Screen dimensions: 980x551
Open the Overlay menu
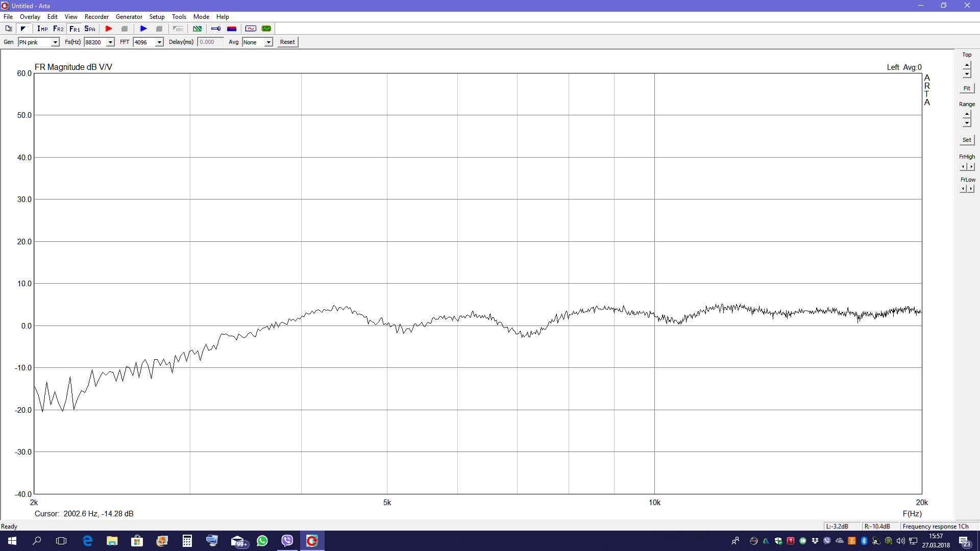coord(30,17)
